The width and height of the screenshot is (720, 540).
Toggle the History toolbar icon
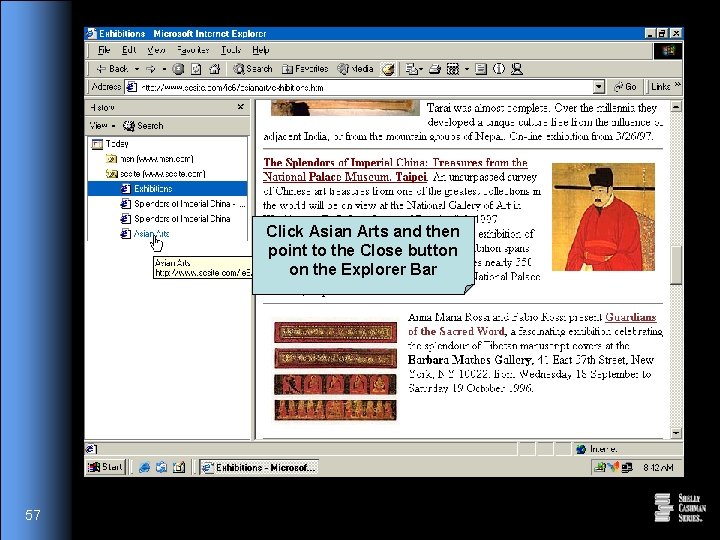coord(388,69)
